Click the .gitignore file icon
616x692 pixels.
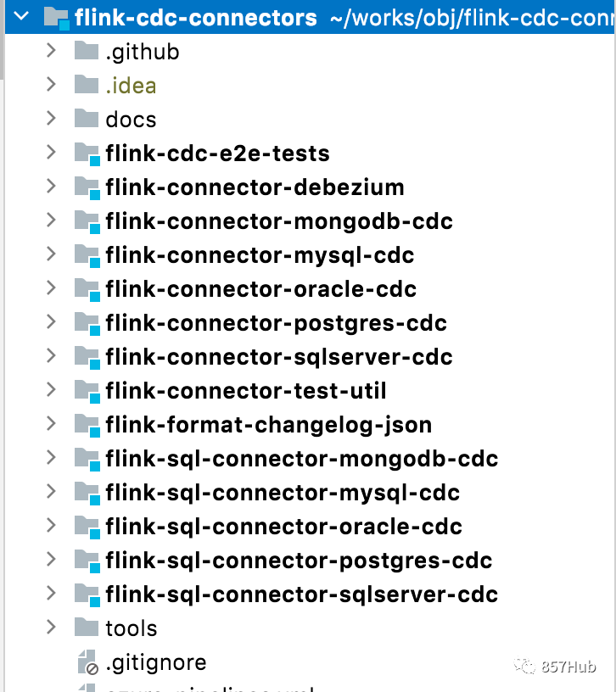point(87,662)
